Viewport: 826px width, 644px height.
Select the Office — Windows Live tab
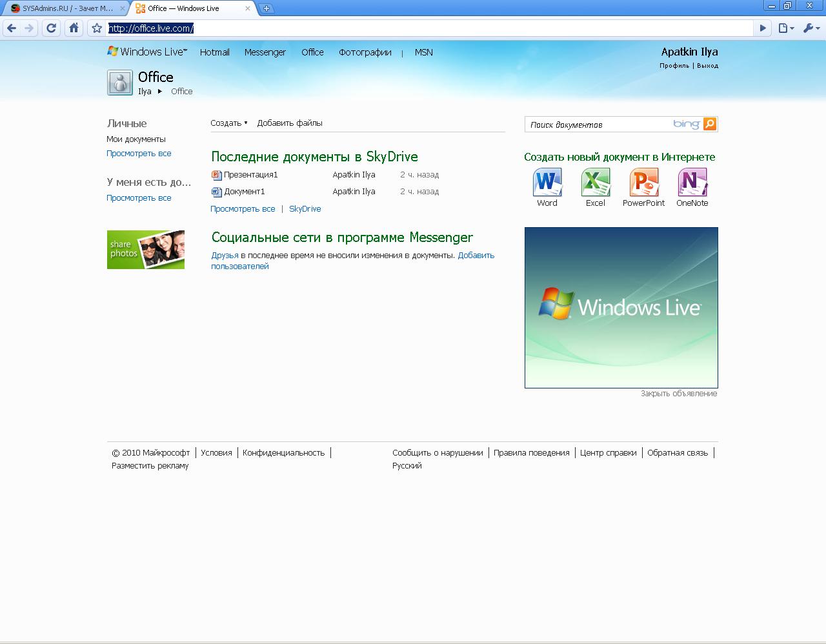coord(192,8)
